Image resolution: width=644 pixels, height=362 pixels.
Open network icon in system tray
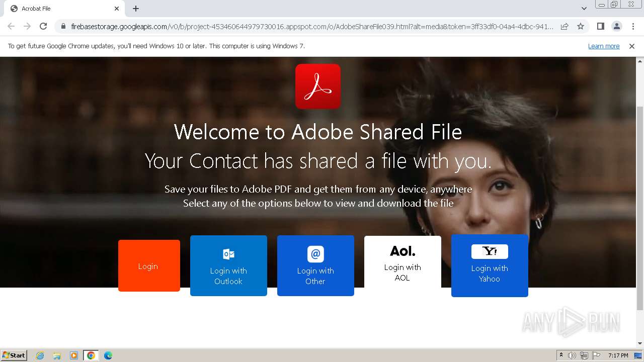[584, 355]
